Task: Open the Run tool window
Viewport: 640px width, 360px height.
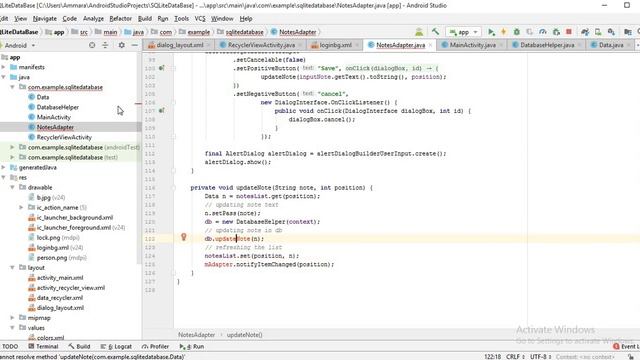Action: tap(192, 347)
